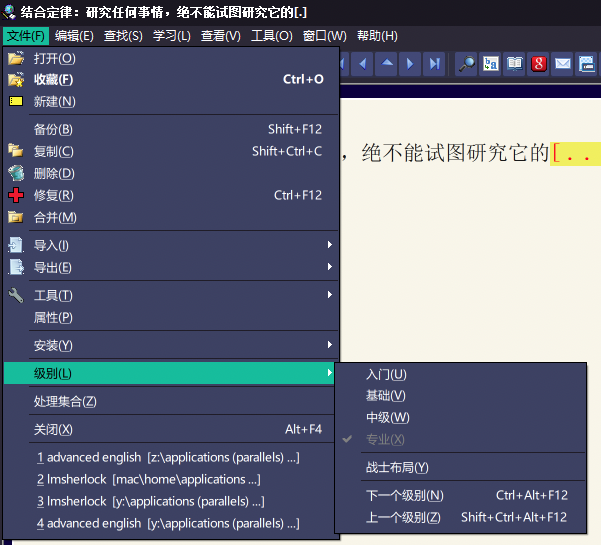The width and height of the screenshot is (601, 545).
Task: Click the red Google search icon
Action: pos(539,64)
